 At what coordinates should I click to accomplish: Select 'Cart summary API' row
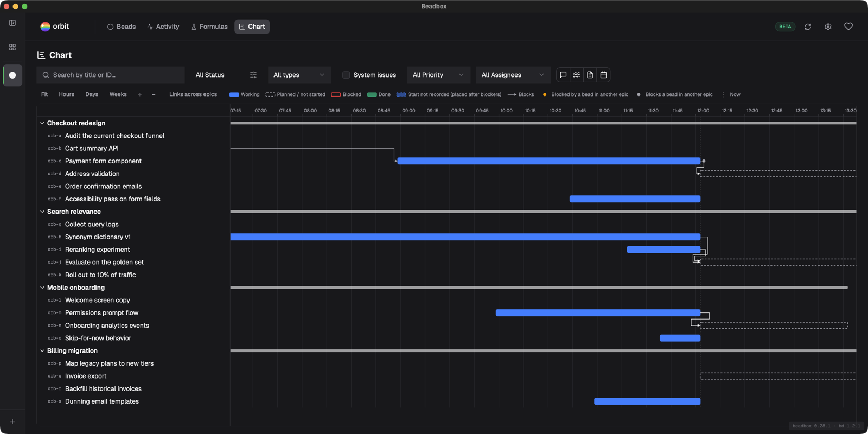click(133, 148)
